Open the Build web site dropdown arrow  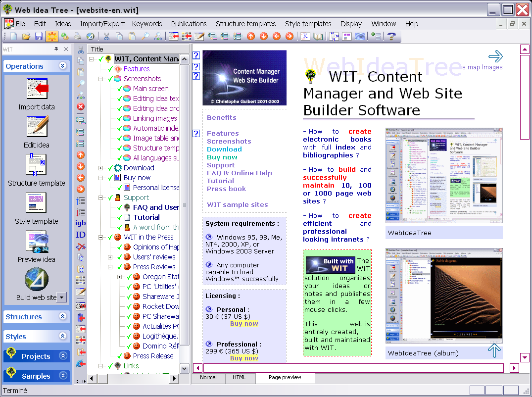coord(62,297)
